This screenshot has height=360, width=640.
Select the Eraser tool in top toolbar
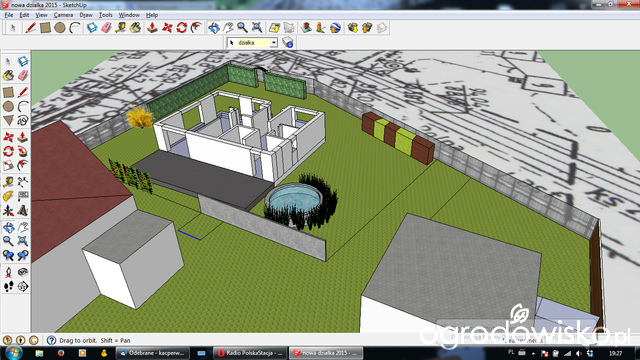coord(107,28)
